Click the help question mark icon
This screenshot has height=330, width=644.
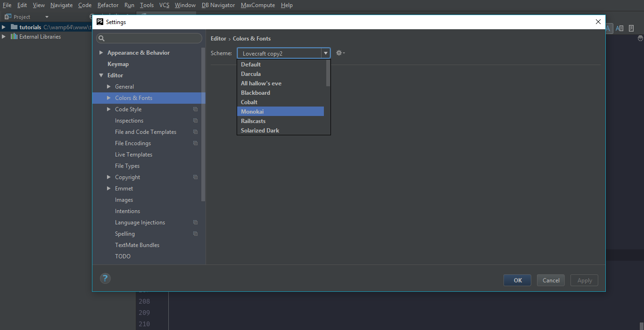click(105, 279)
